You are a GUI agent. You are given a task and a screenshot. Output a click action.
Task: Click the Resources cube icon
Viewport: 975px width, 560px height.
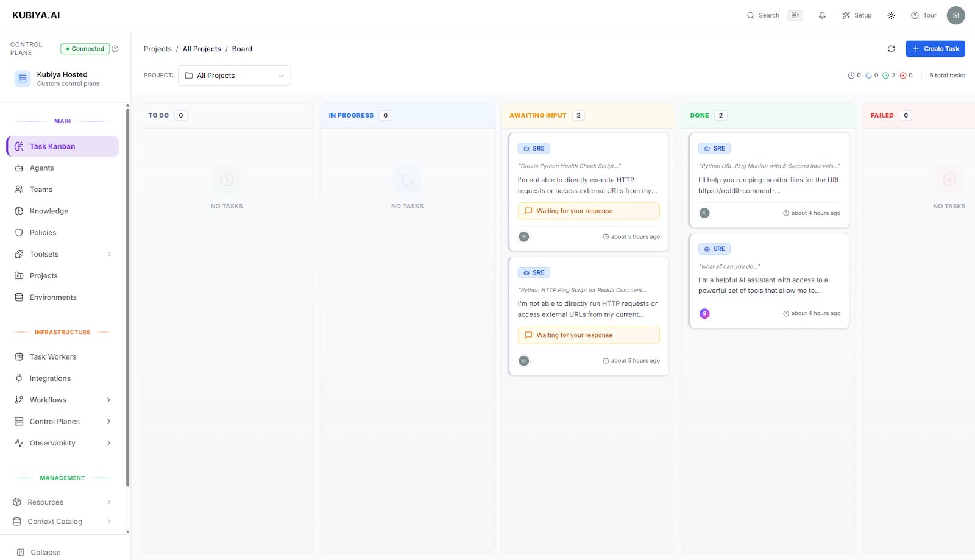17,502
